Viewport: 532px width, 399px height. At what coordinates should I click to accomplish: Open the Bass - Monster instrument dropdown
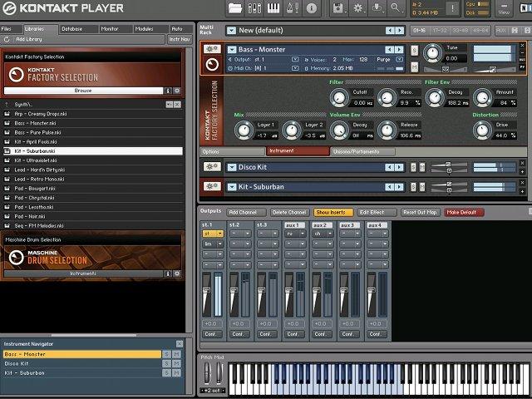coord(232,50)
